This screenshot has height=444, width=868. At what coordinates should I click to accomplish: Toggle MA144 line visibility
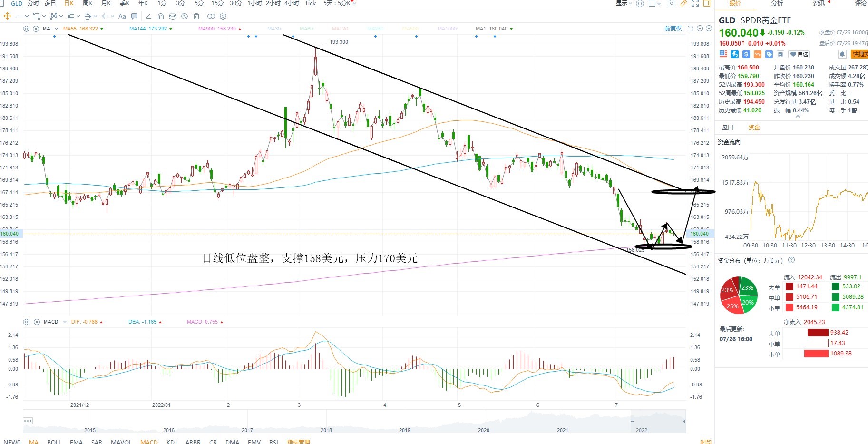(x=151, y=29)
